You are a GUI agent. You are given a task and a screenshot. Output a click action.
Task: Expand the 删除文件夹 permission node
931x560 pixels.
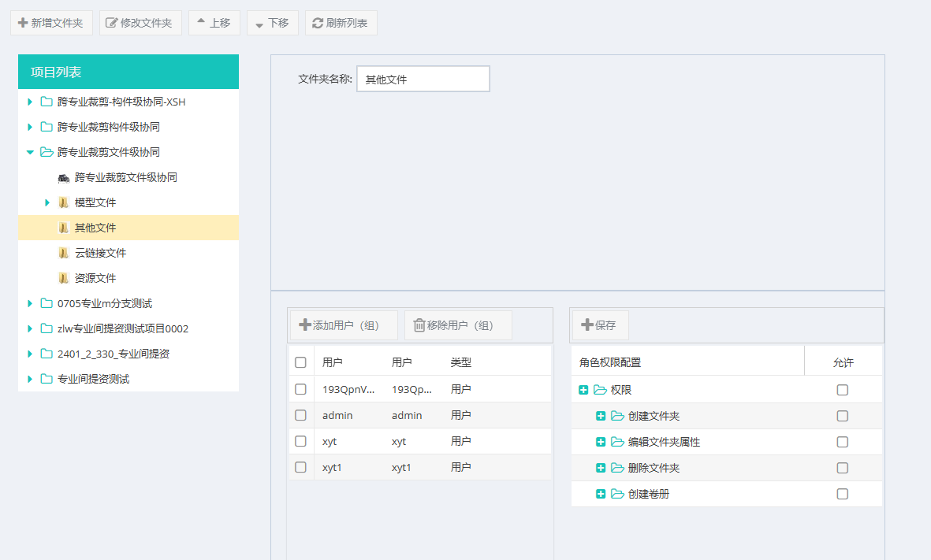[x=601, y=468]
